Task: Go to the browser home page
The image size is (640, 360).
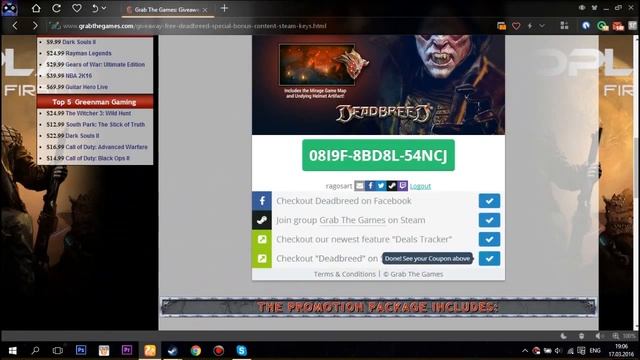Action: tap(36, 8)
